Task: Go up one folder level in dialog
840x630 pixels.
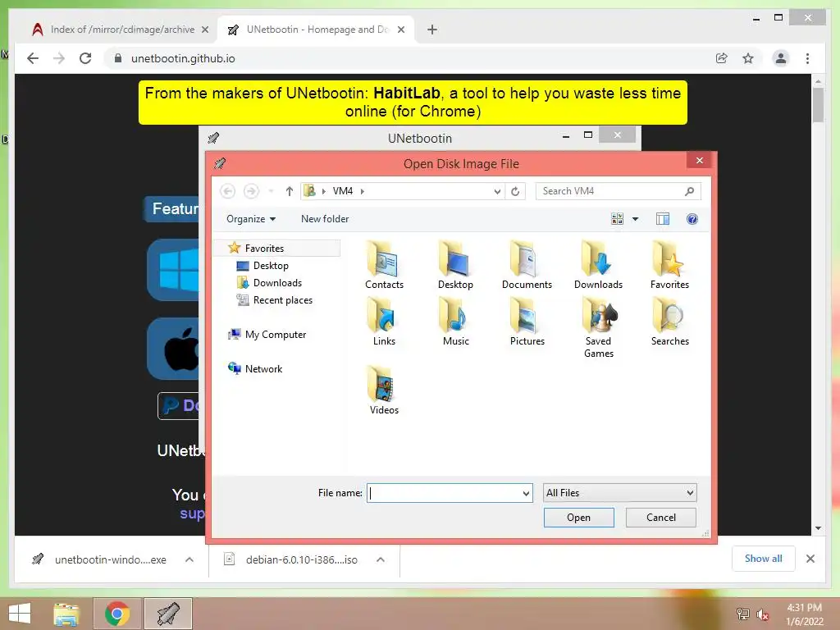Action: point(290,191)
